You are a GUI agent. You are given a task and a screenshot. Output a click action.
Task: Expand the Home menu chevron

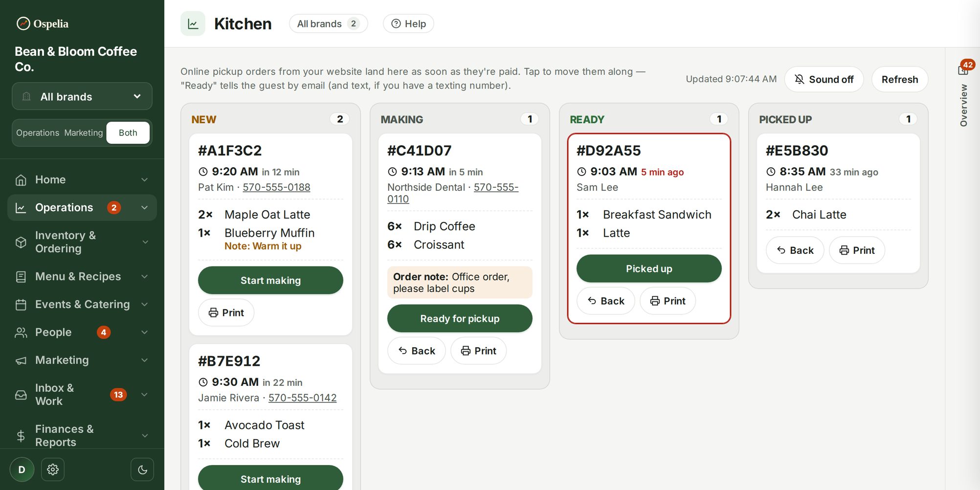pyautogui.click(x=144, y=180)
